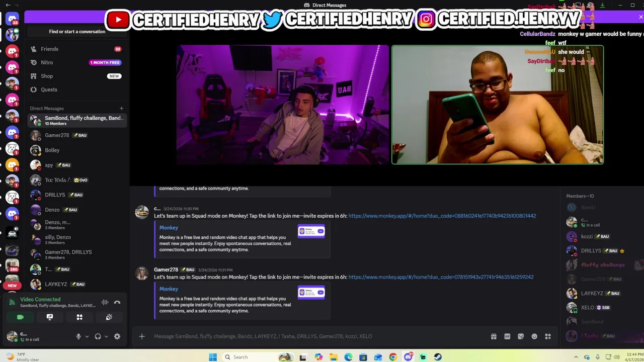644x362 pixels.
Task: Click the top server icon with 33 badge
Action: pos(12,19)
